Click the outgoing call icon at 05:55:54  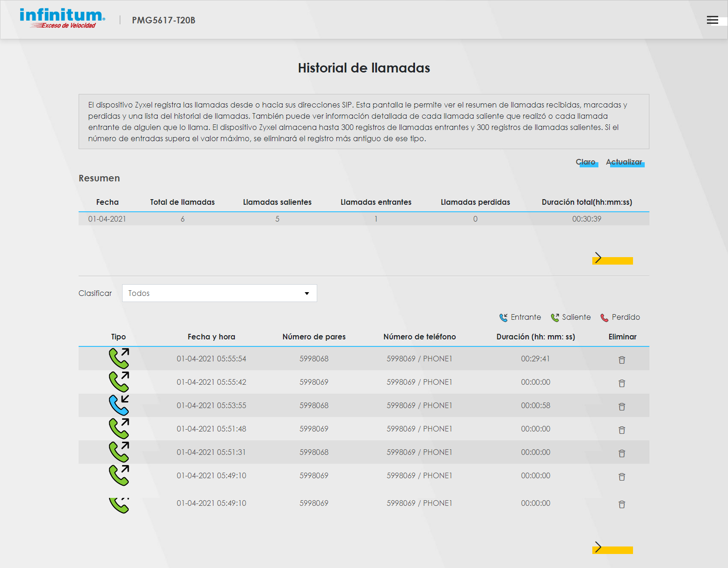point(119,359)
